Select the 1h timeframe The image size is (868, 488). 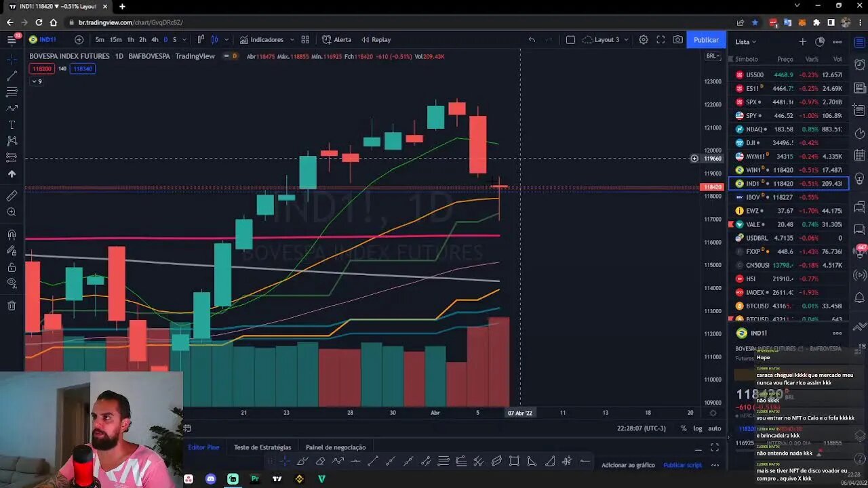point(130,39)
